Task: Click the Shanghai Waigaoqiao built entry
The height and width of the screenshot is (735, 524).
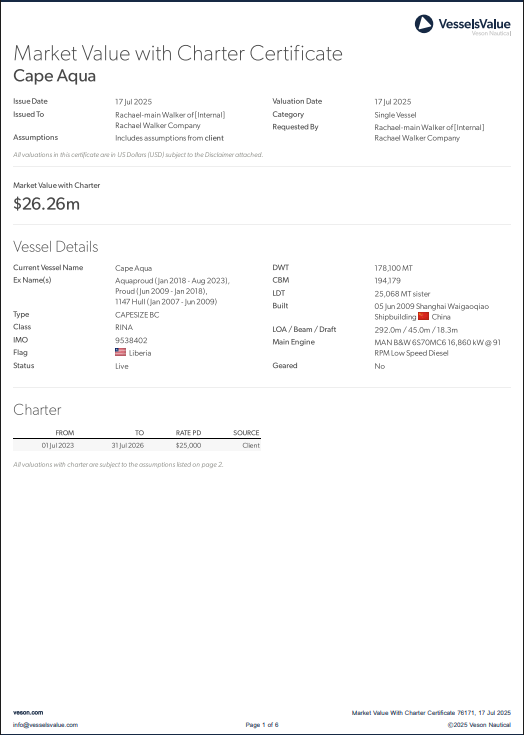Action: click(432, 311)
